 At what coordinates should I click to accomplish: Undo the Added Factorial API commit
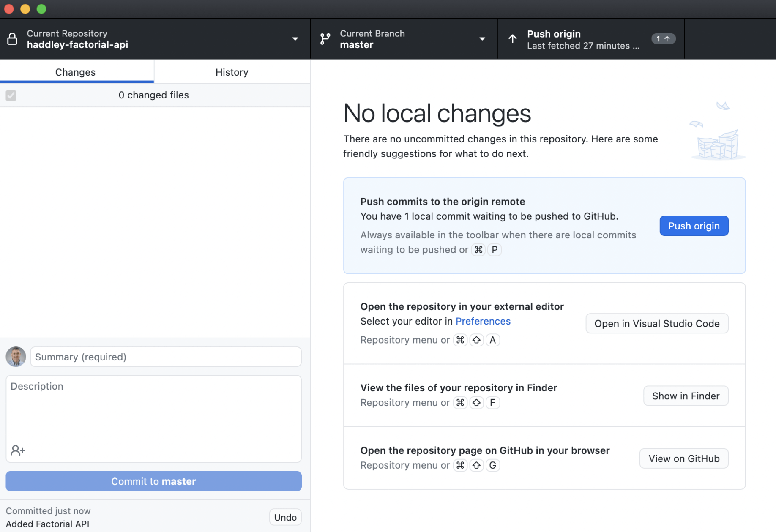[285, 517]
